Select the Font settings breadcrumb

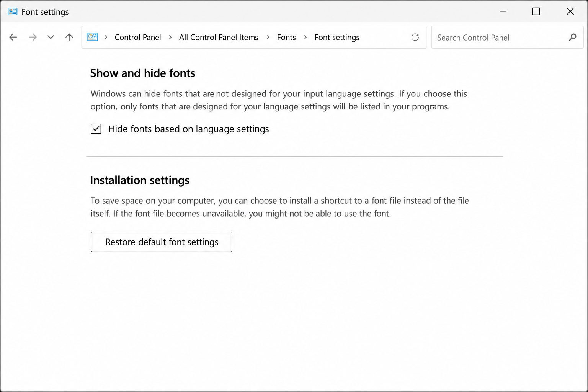tap(337, 37)
